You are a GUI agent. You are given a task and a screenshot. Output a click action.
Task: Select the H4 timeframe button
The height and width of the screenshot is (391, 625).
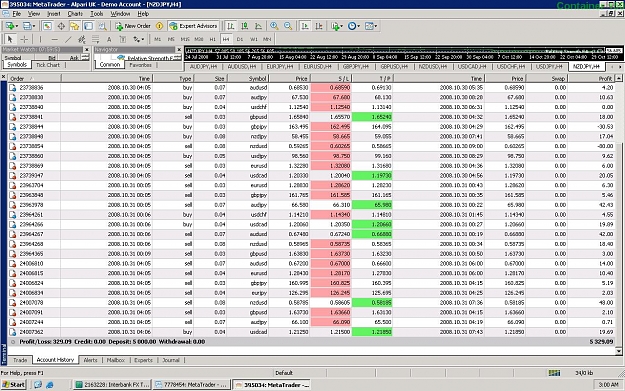point(226,39)
